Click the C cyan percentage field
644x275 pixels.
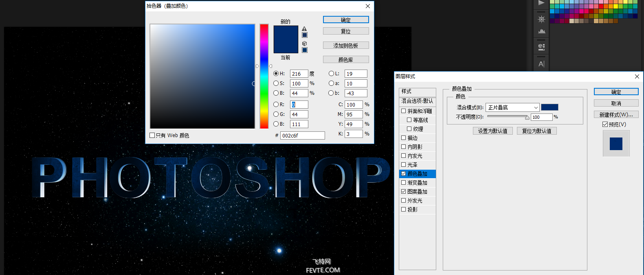pos(354,105)
